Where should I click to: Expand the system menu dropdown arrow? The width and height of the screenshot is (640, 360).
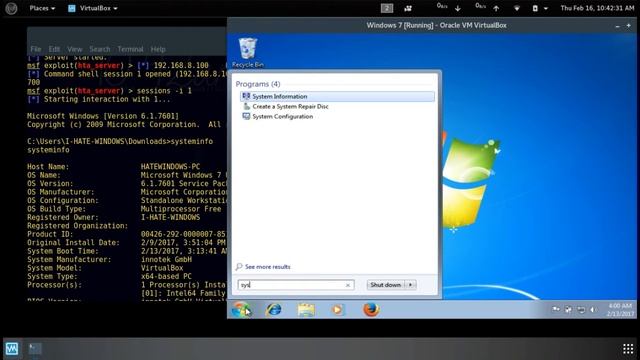(x=546, y=8)
